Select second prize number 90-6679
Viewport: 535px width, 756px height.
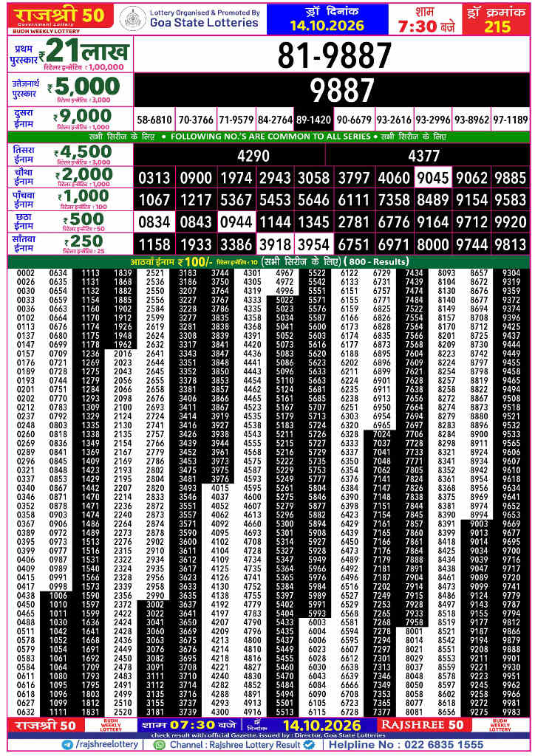(354, 120)
